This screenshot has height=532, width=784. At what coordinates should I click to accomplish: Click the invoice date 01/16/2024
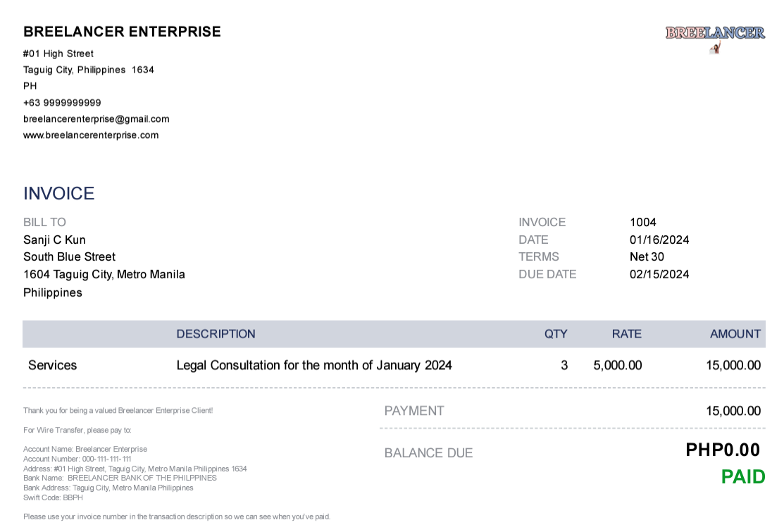[x=659, y=240]
